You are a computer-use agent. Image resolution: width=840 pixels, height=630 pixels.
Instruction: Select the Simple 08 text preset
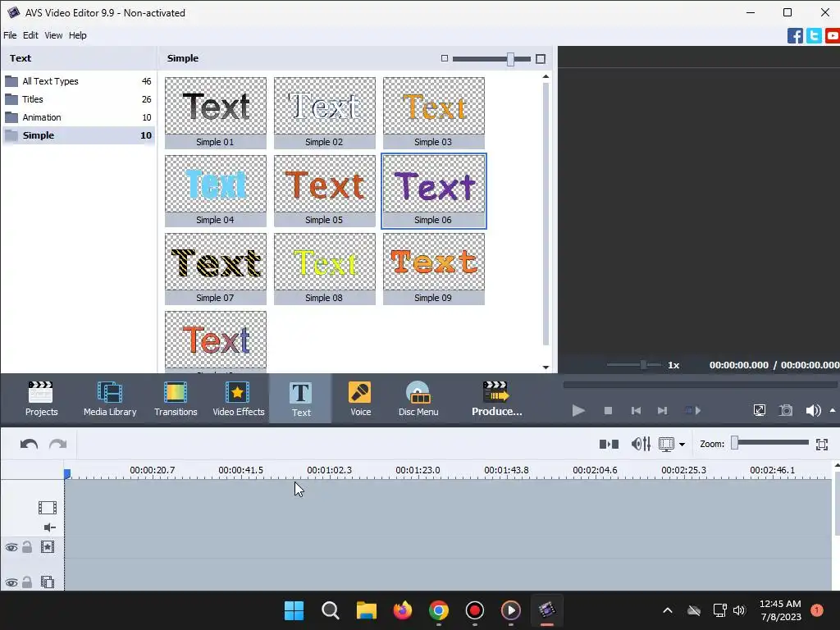tap(325, 268)
